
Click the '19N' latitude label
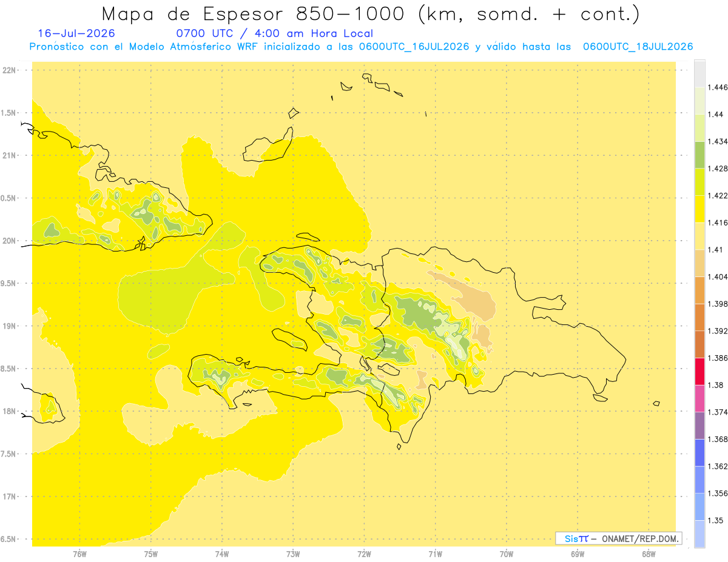(9, 326)
